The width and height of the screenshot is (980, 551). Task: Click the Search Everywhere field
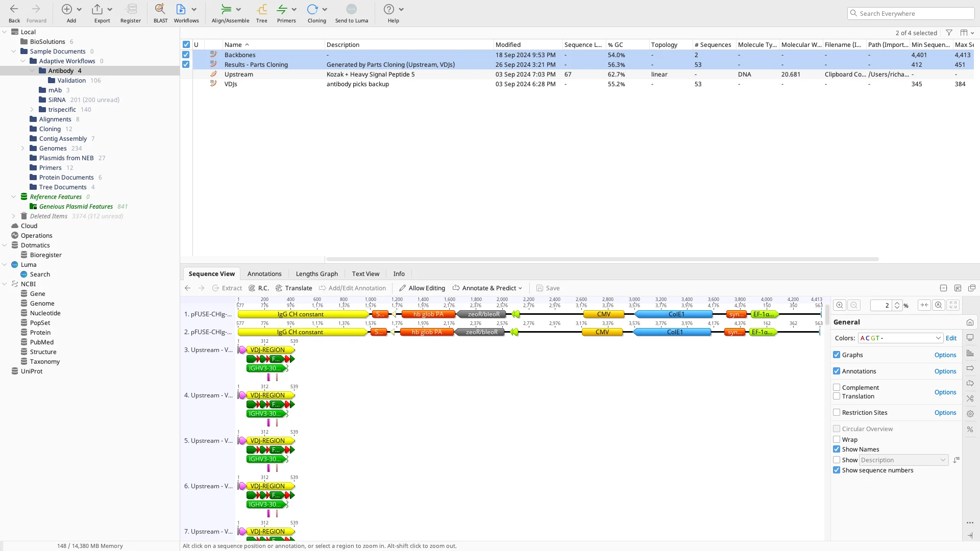tap(911, 13)
